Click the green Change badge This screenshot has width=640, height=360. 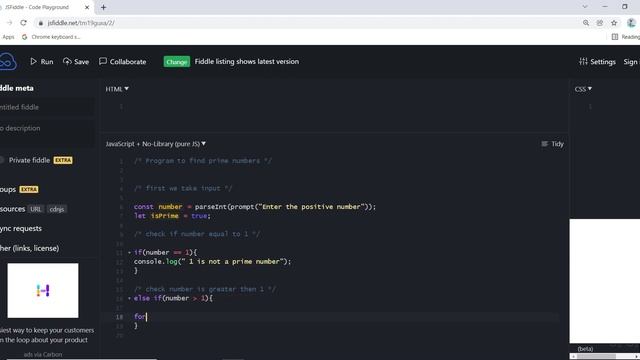(x=177, y=62)
